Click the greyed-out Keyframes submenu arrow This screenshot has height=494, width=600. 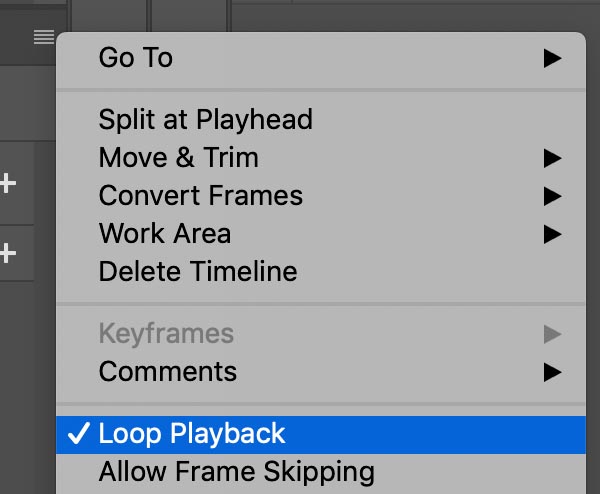click(552, 334)
